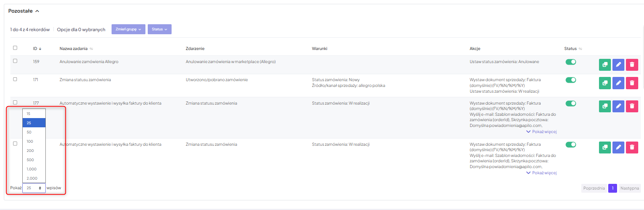Image resolution: width=644 pixels, height=210 pixels.
Task: Delete task 177 using the trash icon
Action: [632, 106]
